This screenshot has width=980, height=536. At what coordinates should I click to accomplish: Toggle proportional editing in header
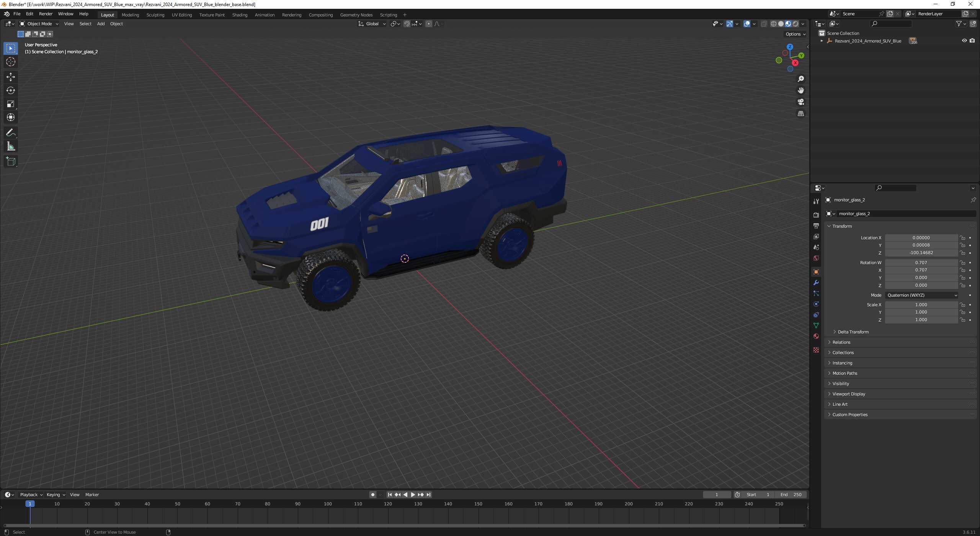pyautogui.click(x=429, y=24)
